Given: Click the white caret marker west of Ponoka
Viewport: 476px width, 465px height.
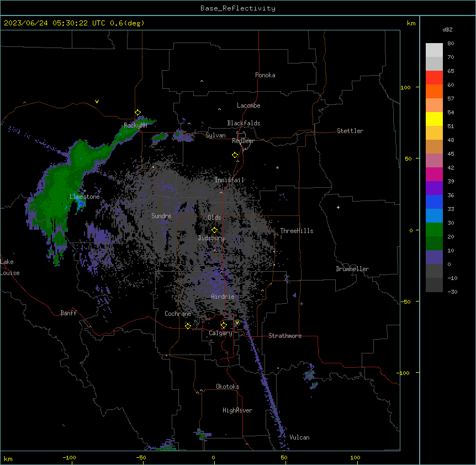Looking at the screenshot, I should pos(202,81).
